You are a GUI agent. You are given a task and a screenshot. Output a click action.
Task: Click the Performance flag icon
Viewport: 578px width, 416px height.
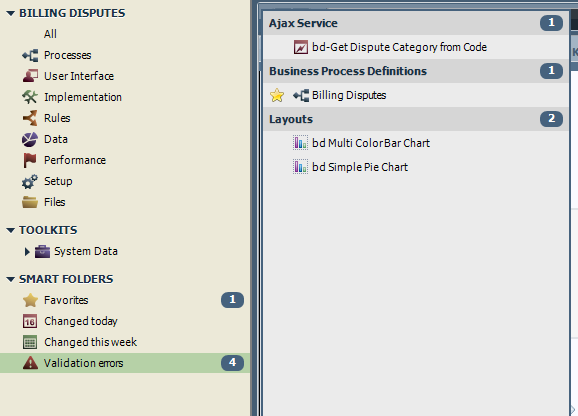(x=30, y=160)
